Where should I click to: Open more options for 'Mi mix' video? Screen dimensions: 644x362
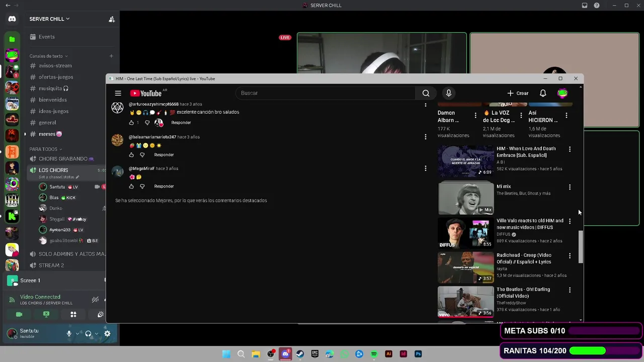point(570,187)
